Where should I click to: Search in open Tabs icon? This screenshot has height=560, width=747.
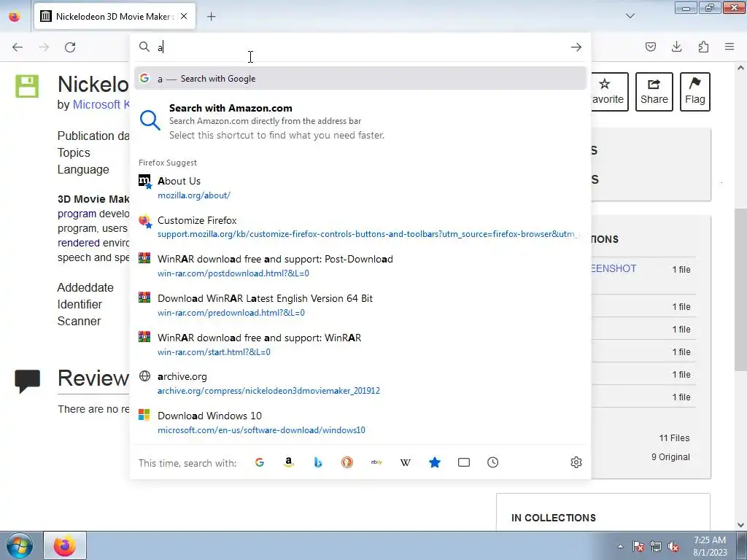463,462
